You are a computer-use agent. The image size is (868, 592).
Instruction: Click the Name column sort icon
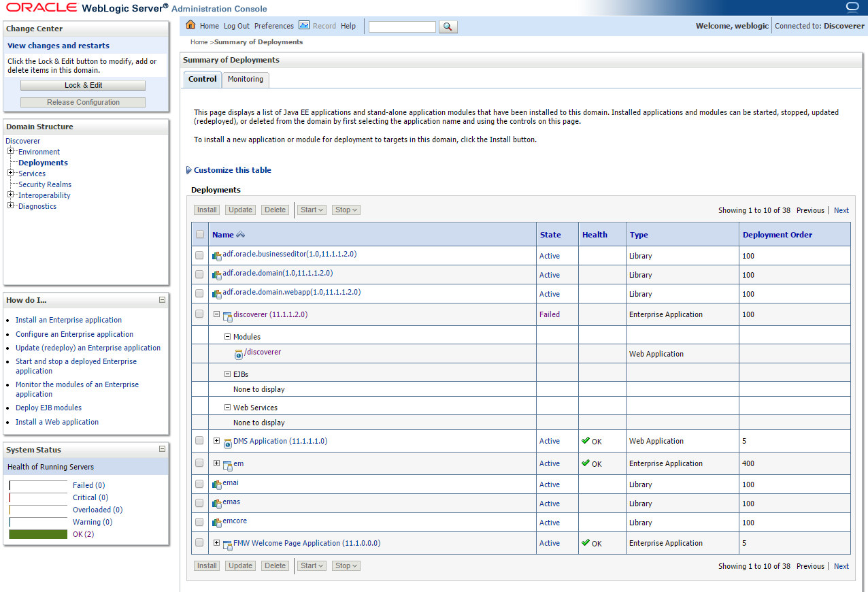(240, 235)
